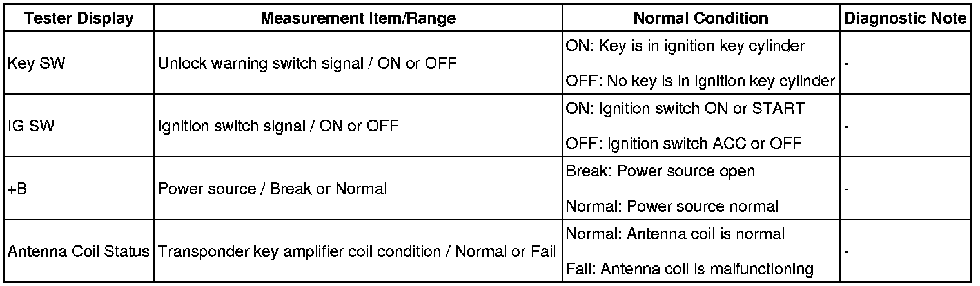
Task: Click the OFF: No key in cylinder line
Action: [700, 82]
